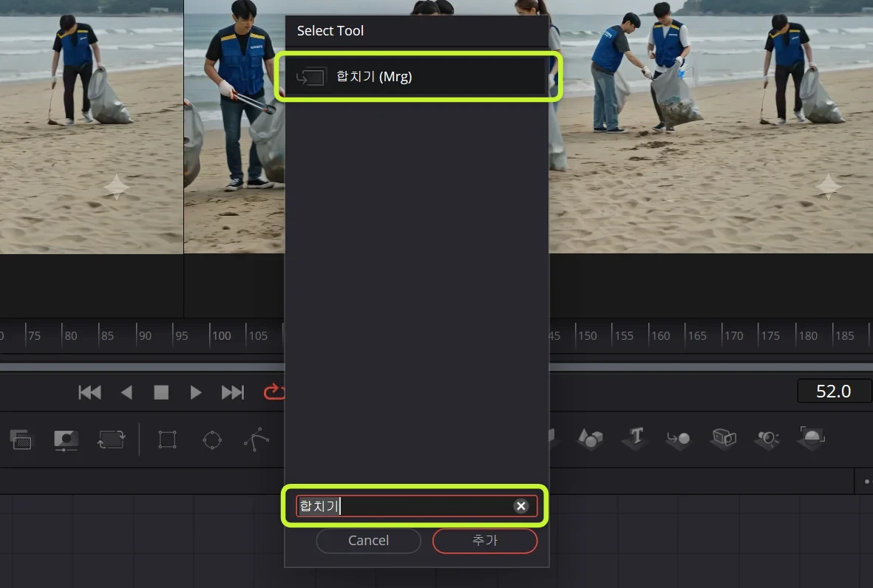Jump to the first frame
The image size is (873, 588).
89,393
